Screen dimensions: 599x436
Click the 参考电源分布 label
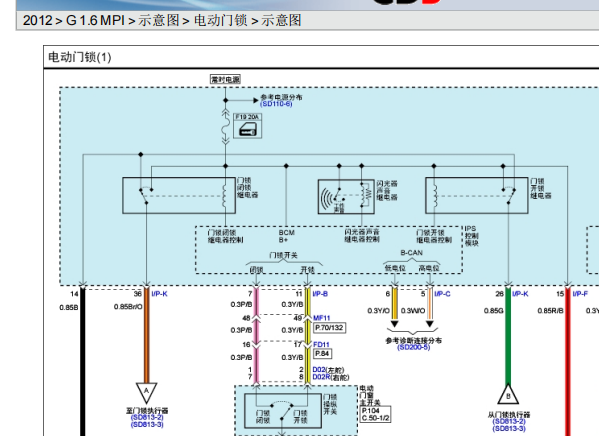pyautogui.click(x=281, y=97)
